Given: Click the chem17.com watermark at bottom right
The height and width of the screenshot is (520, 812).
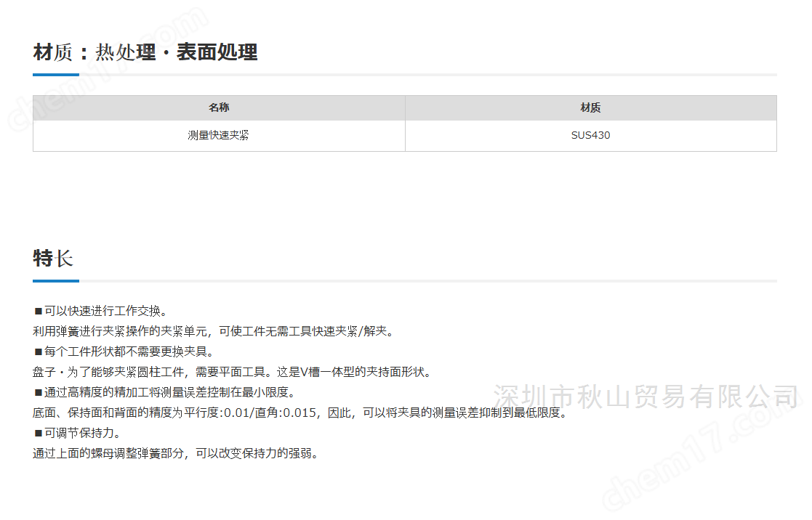Looking at the screenshot, I should click(x=698, y=465).
